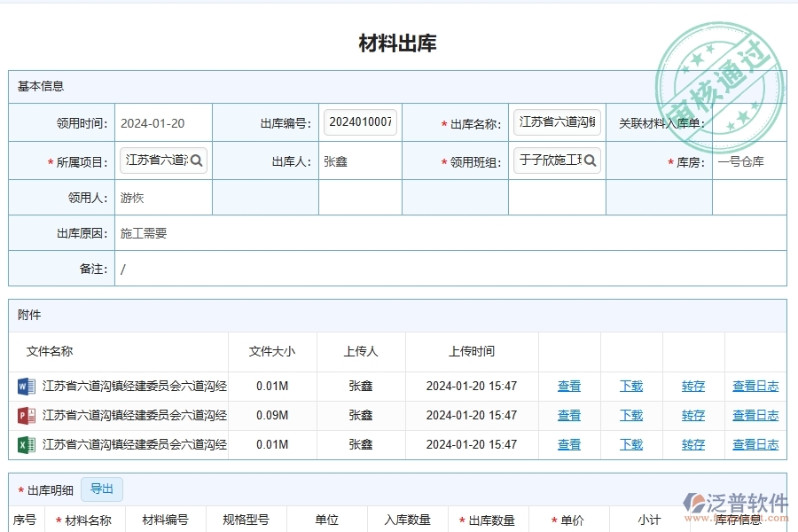Click 下载 to download the PDF attachment
The image size is (798, 532).
tap(631, 415)
